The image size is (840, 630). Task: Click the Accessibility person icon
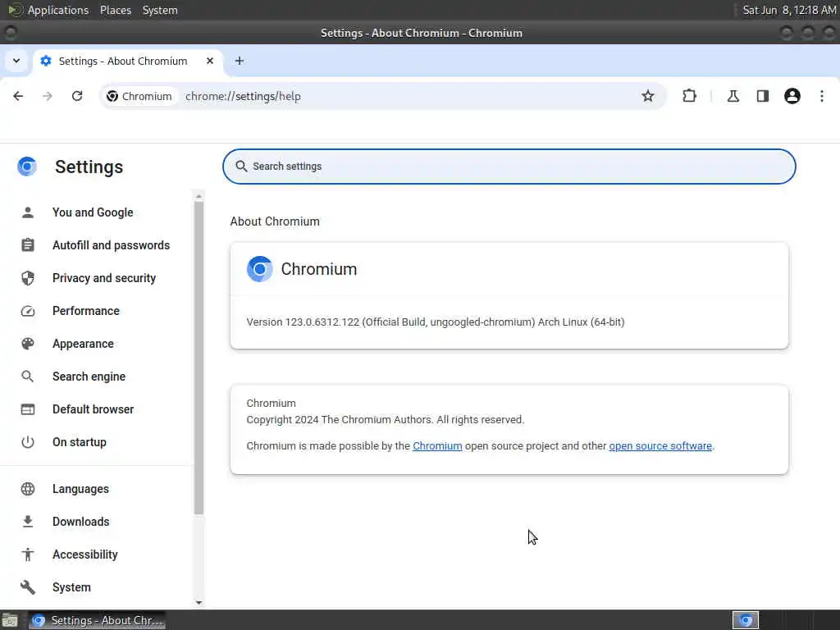click(x=28, y=555)
